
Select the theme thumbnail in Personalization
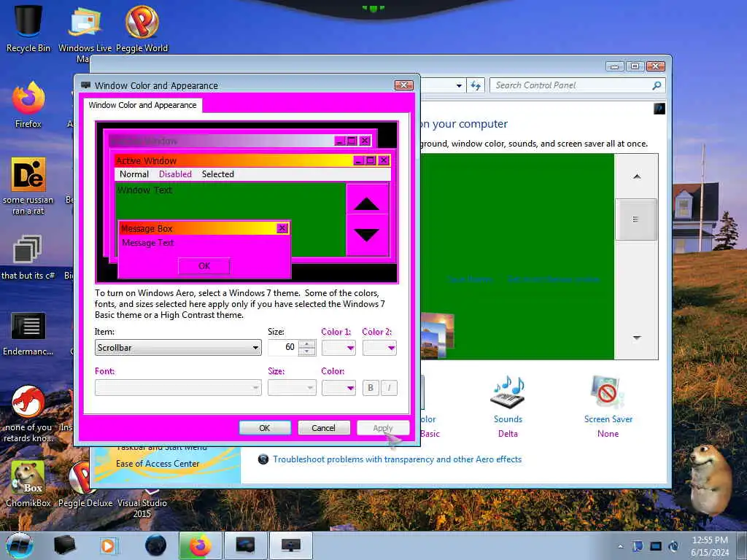pos(438,335)
